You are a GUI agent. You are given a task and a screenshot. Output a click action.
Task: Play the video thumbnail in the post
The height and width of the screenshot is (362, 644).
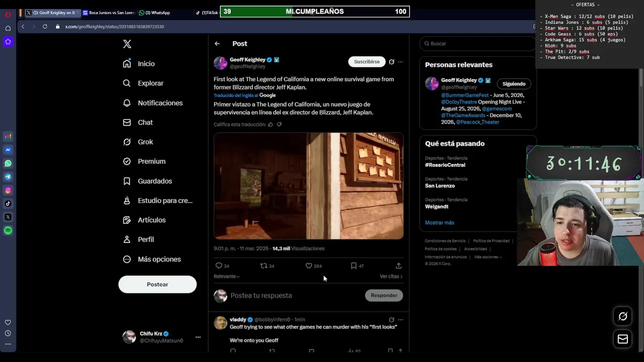click(308, 186)
